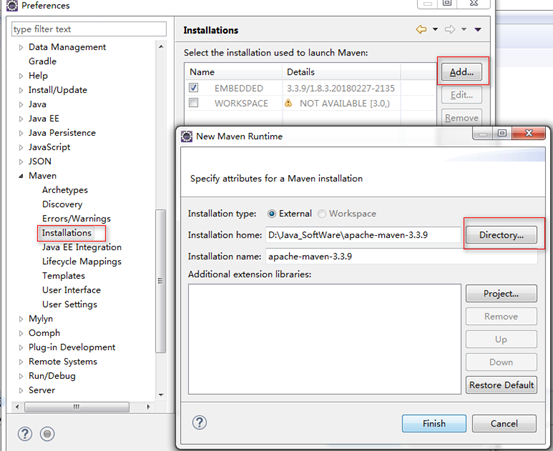Open the help icon in New Maven Runtime
This screenshot has width=553, height=451.
click(200, 422)
